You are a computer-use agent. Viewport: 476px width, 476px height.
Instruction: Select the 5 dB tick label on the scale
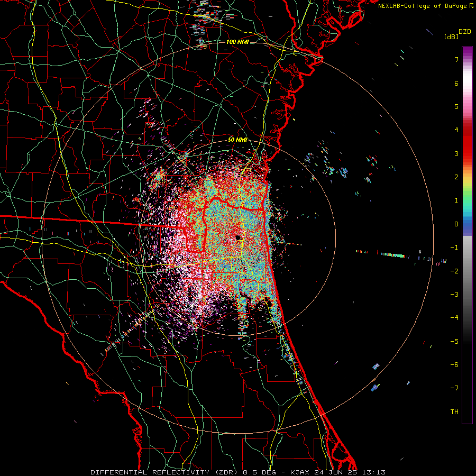pyautogui.click(x=456, y=106)
